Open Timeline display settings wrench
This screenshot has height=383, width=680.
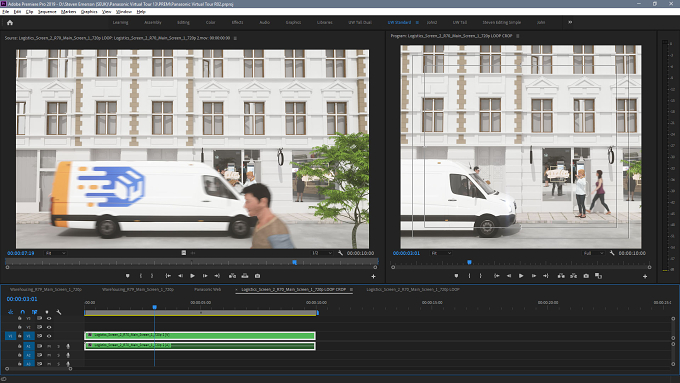coord(59,312)
